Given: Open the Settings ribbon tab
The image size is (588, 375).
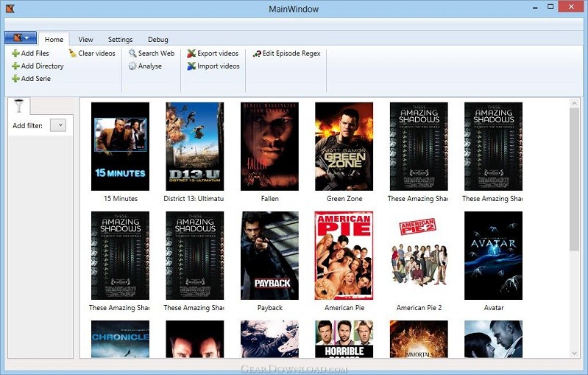Looking at the screenshot, I should coord(120,39).
